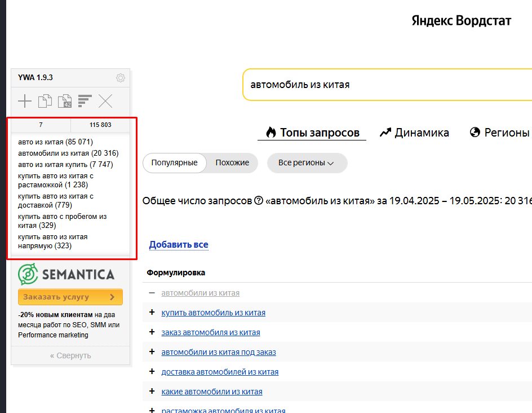Collapse the YWA panel via 'Свернуть'
The width and height of the screenshot is (532, 413).
[70, 355]
